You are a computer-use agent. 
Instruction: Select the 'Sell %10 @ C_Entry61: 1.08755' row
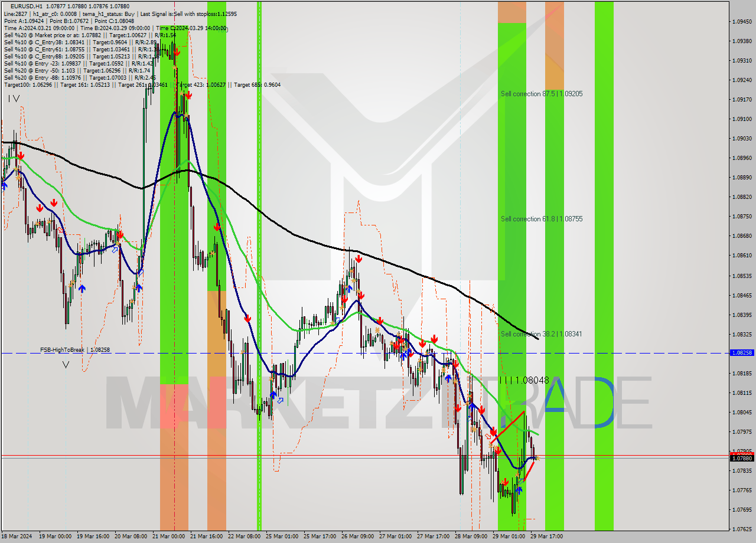tap(80, 49)
